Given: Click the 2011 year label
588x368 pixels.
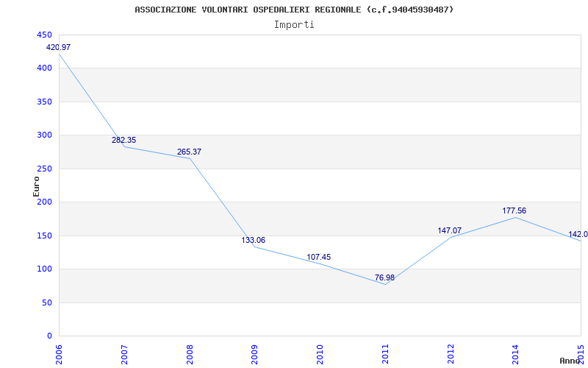Looking at the screenshot, I should (x=385, y=354).
